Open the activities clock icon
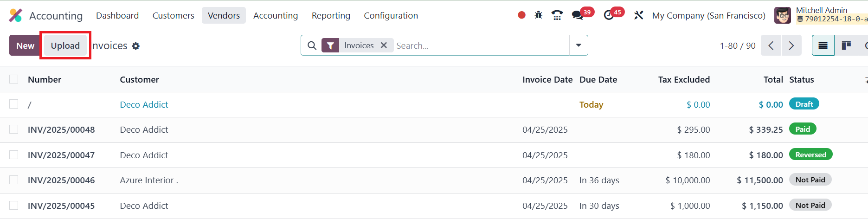 [x=609, y=15]
